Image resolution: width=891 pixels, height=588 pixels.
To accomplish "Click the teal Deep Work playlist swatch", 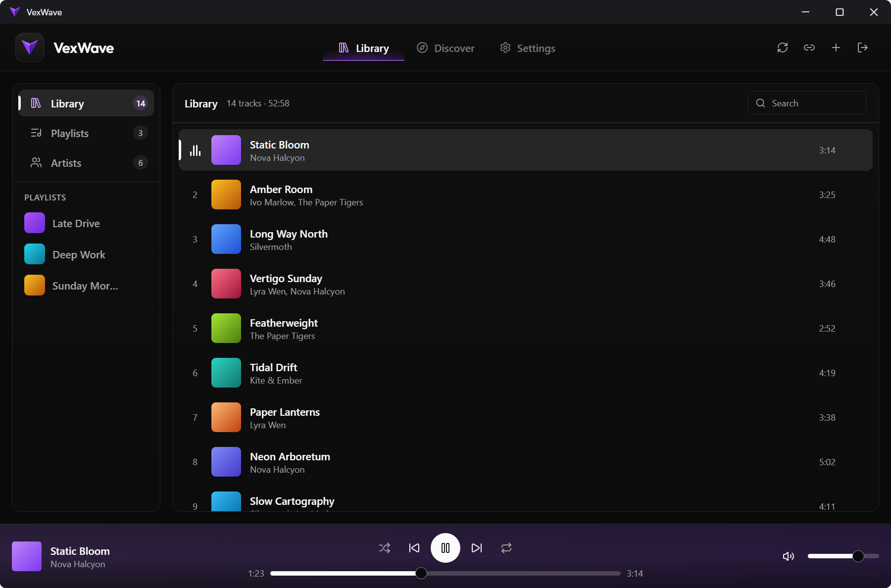I will (x=35, y=254).
